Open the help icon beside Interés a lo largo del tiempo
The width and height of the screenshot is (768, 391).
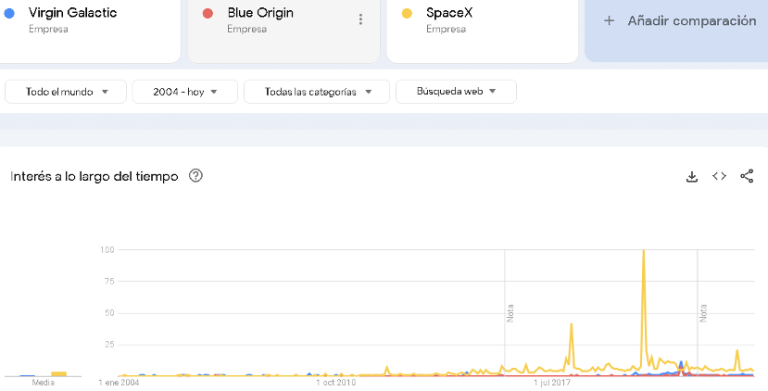pos(196,175)
